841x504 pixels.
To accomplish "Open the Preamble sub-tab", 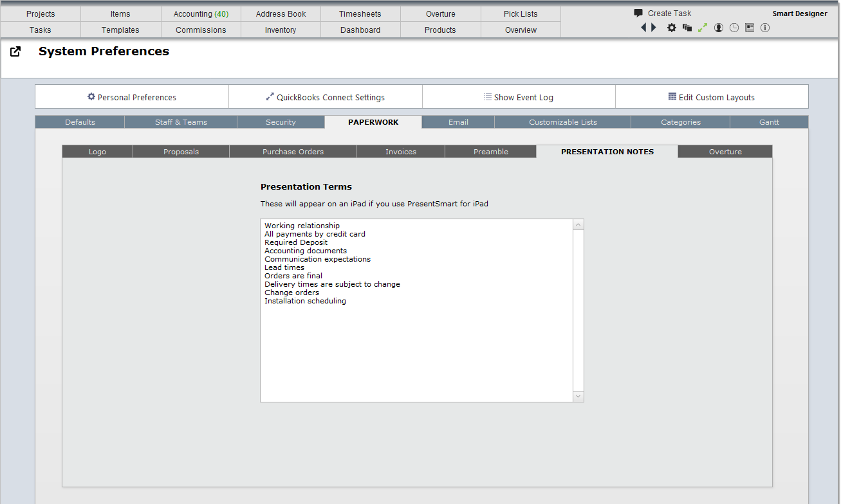I will click(x=491, y=152).
